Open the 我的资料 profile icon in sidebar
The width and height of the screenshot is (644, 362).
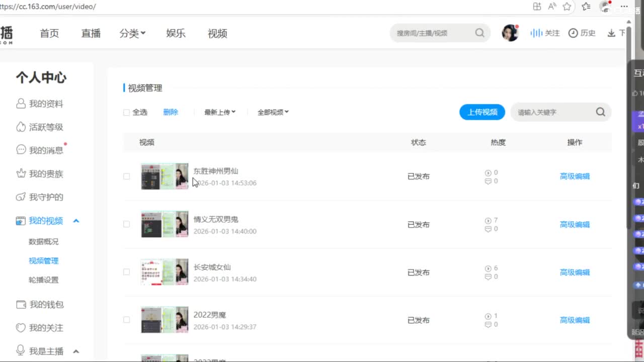click(x=21, y=104)
